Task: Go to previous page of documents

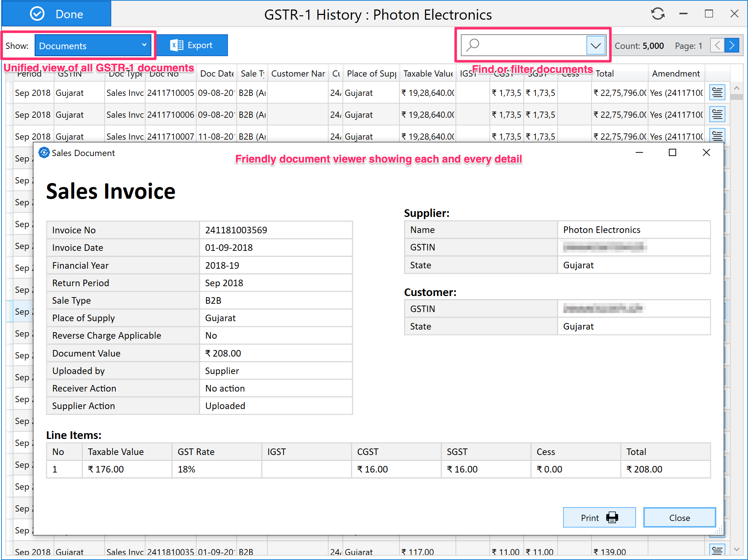Action: pos(717,46)
